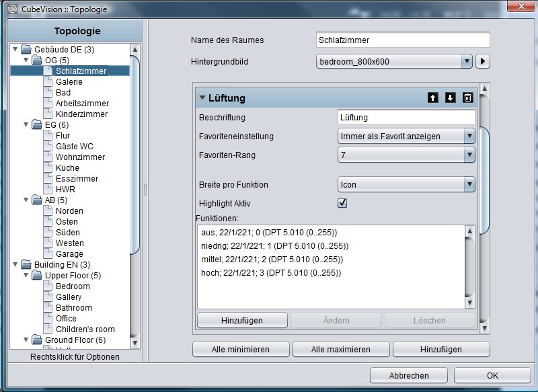This screenshot has width=538, height=392.
Task: Click the Beschriftung text field
Action: tap(406, 118)
